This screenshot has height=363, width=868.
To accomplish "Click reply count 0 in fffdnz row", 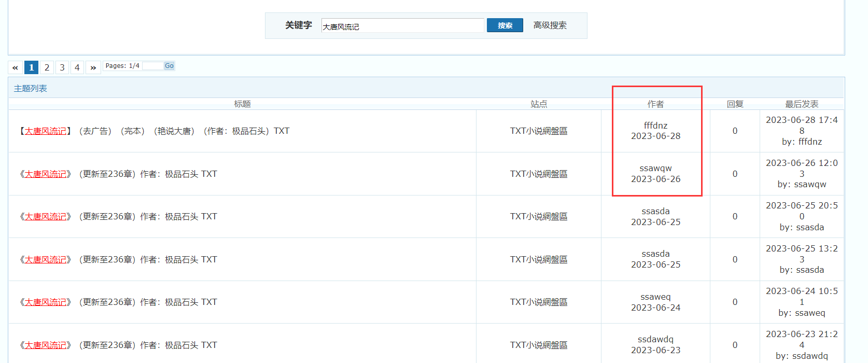I will tap(735, 131).
